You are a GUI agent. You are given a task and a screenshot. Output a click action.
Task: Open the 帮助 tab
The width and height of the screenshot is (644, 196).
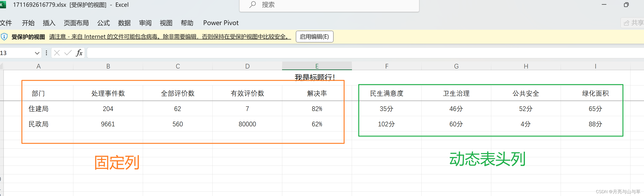pyautogui.click(x=187, y=23)
